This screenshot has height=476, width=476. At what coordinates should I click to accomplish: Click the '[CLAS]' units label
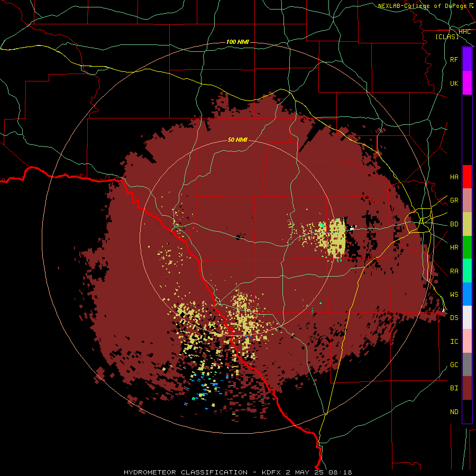coord(447,36)
